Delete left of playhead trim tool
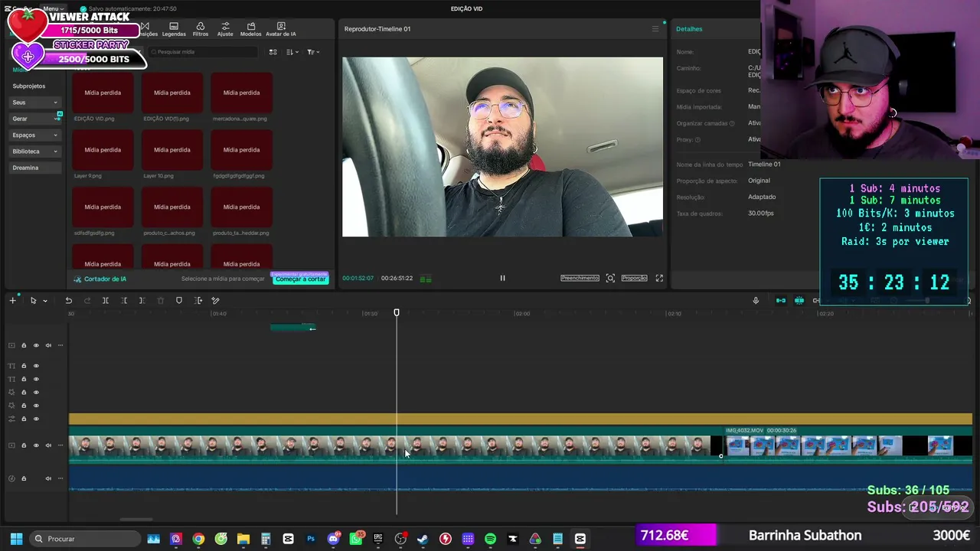The height and width of the screenshot is (551, 980). 124,301
